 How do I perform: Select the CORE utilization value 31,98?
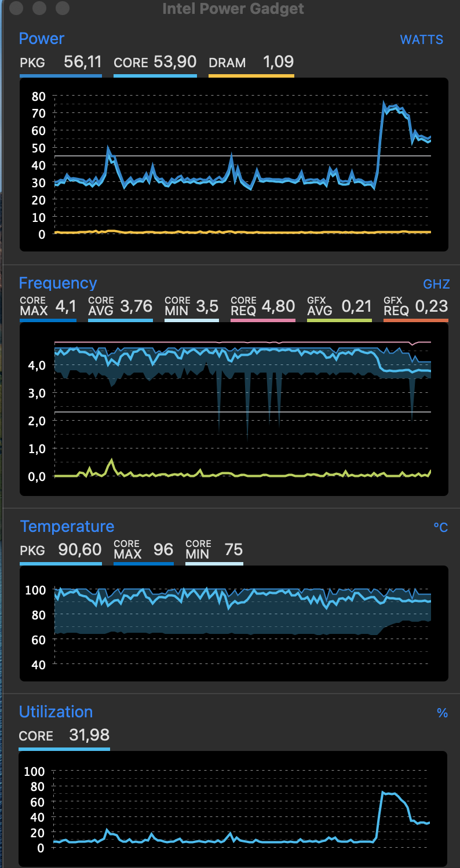pos(89,735)
